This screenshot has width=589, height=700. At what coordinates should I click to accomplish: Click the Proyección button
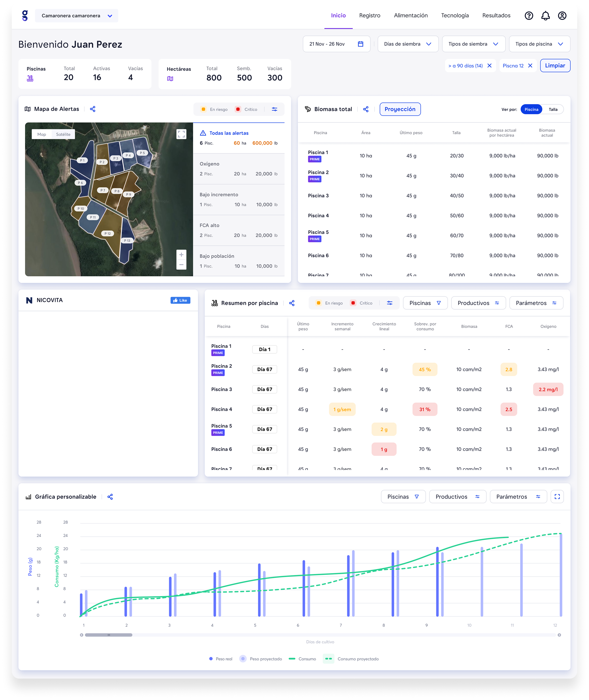(400, 109)
